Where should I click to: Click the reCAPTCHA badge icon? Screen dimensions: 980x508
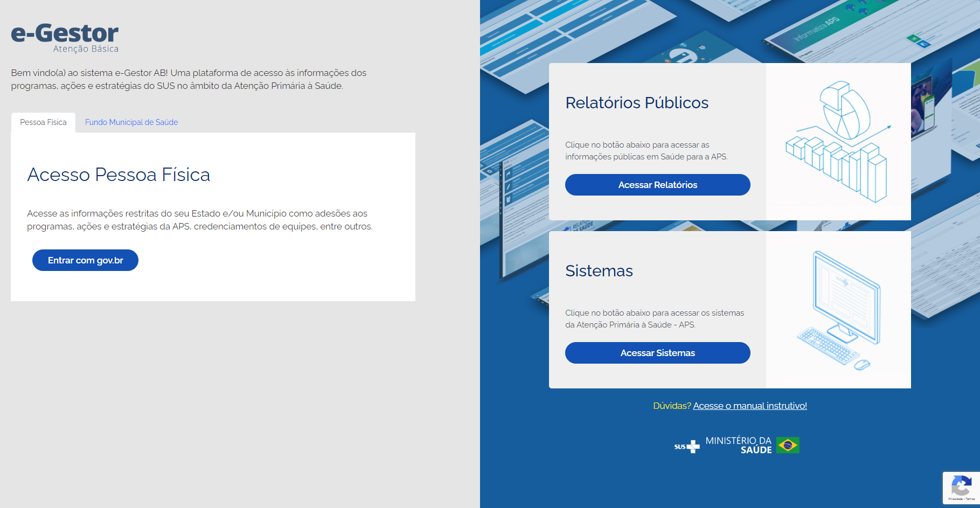click(962, 485)
